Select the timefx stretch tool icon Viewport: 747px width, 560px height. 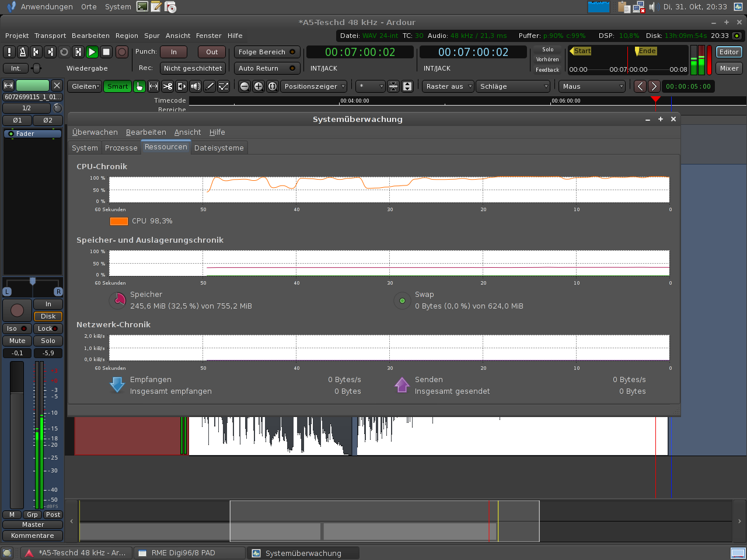click(x=181, y=86)
